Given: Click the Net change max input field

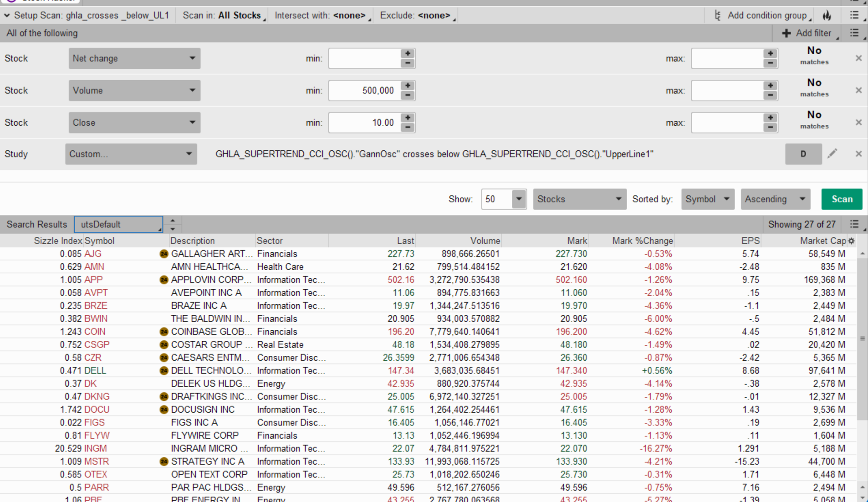Looking at the screenshot, I should [727, 58].
